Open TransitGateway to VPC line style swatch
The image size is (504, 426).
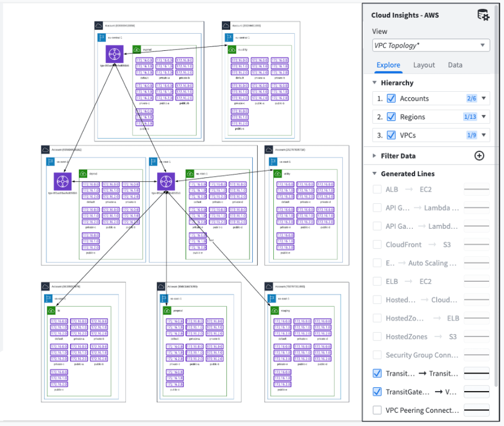(476, 392)
